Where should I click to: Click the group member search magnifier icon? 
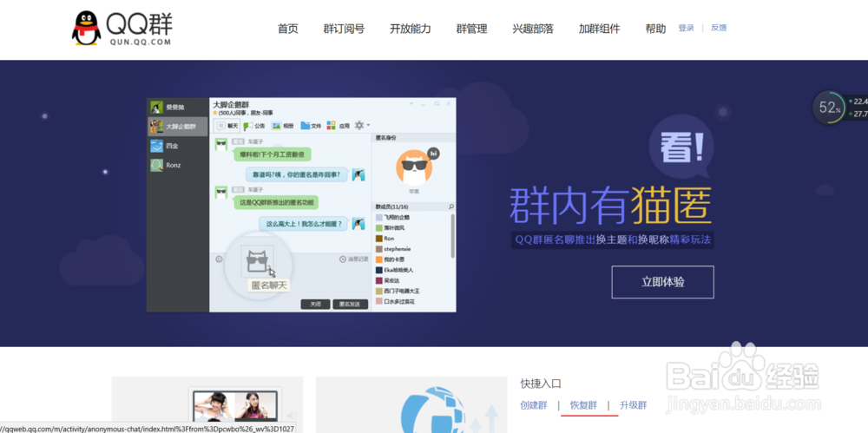pos(451,207)
